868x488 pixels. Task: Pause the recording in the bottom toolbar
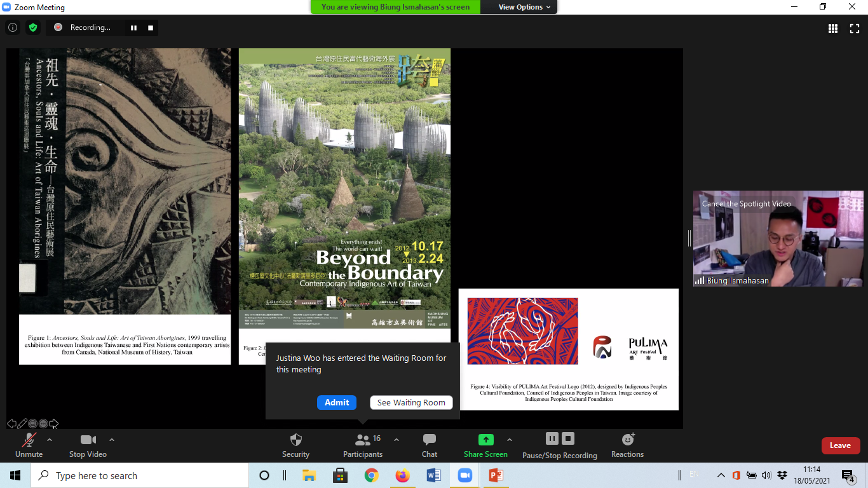coord(552,438)
